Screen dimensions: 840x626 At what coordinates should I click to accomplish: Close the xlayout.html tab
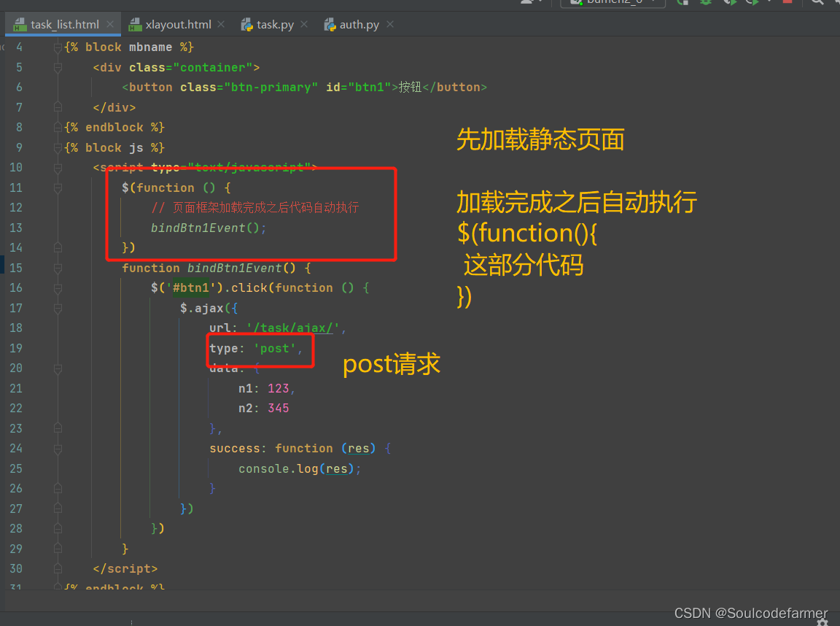point(221,25)
